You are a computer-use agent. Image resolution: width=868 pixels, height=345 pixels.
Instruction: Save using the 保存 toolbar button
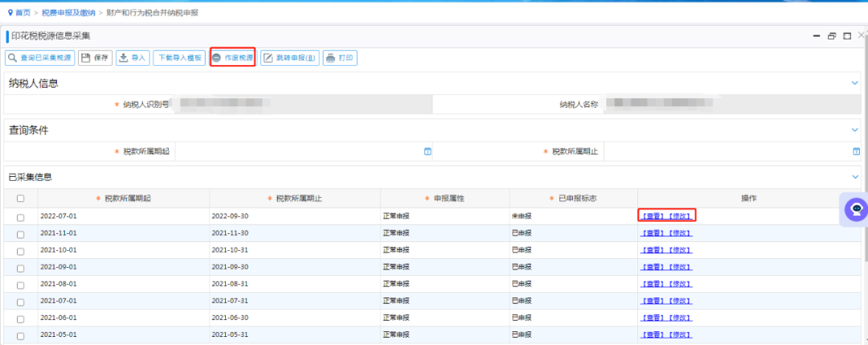(x=95, y=58)
